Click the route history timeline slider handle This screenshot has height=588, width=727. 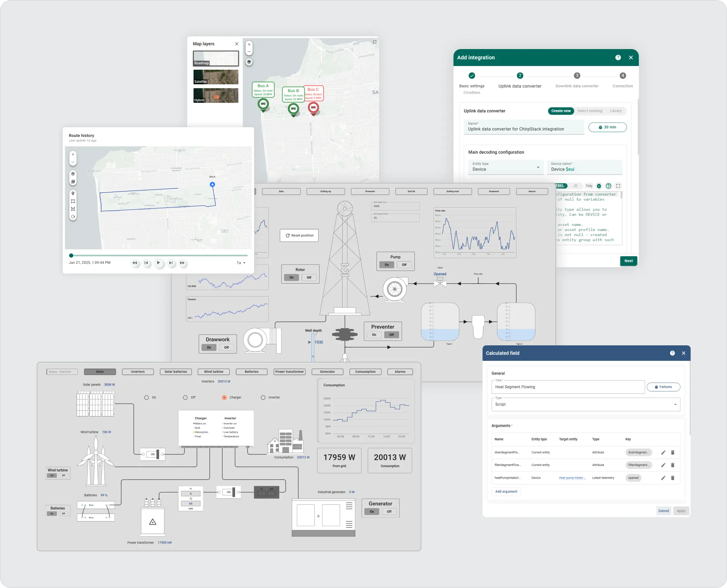pos(71,255)
